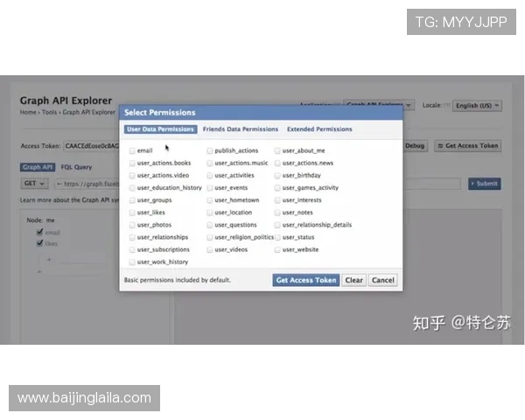The width and height of the screenshot is (525, 420).
Task: Open the GET method dropdown
Action: (x=35, y=184)
